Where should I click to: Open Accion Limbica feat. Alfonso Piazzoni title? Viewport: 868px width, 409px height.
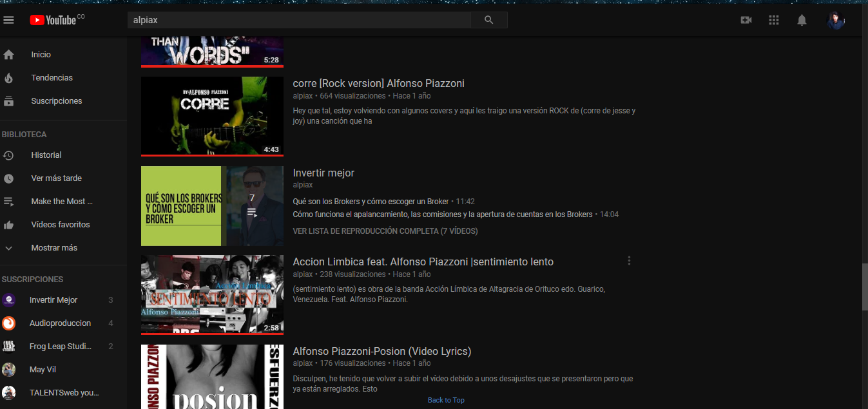(423, 262)
